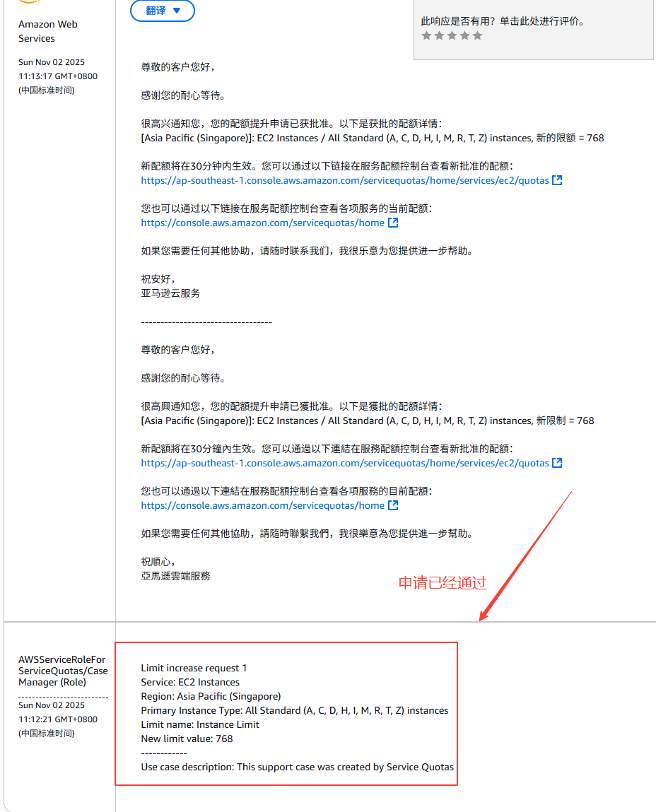Rate the response with one star
Screen dimensions: 656x812
pyautogui.click(x=426, y=35)
